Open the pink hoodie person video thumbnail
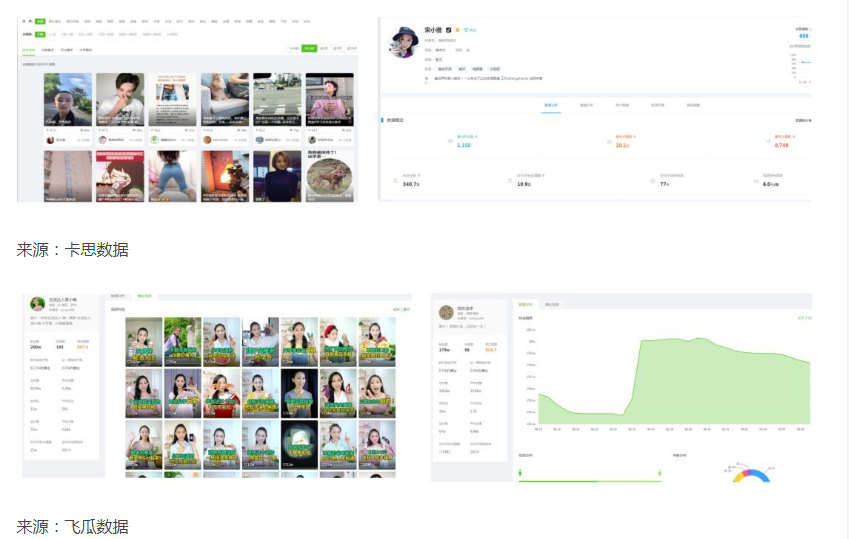Image resolution: width=849 pixels, height=539 pixels. (330, 100)
